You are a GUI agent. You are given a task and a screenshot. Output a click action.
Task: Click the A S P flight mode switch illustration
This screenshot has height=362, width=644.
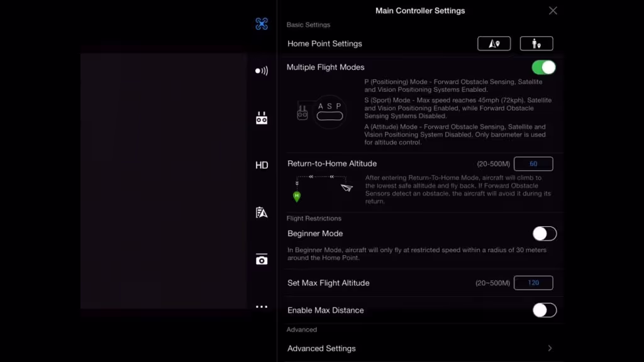tap(321, 112)
